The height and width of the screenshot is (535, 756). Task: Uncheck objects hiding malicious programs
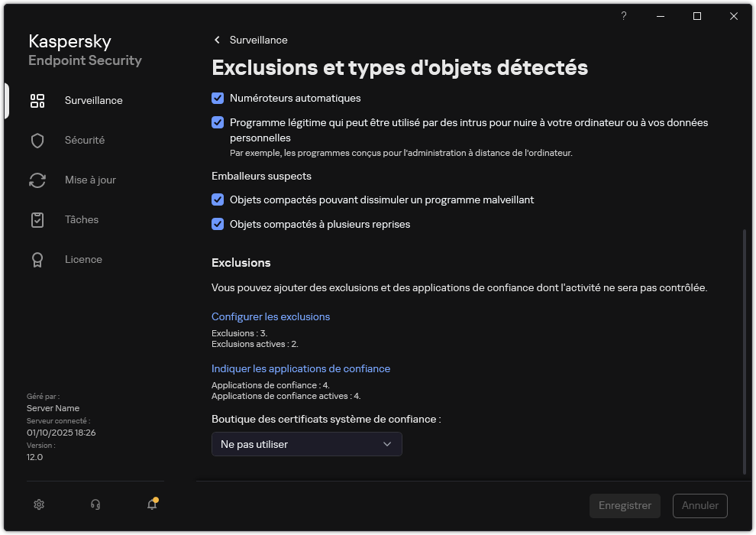(x=218, y=199)
